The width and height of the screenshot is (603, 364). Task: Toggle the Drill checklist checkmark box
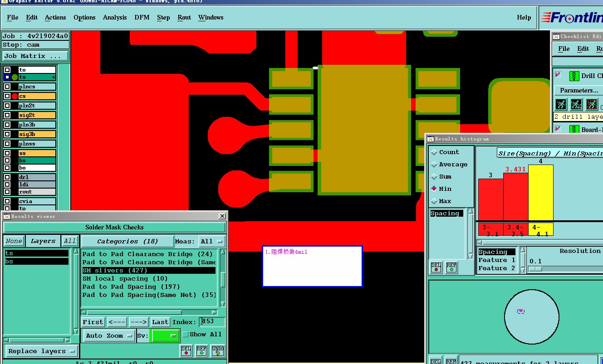click(x=558, y=75)
